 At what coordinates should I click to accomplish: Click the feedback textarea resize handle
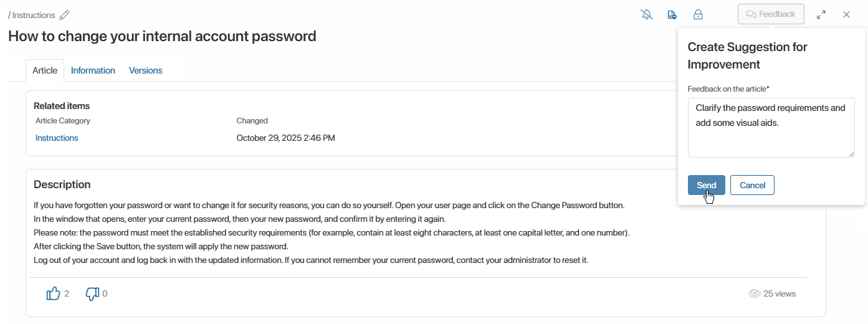851,153
